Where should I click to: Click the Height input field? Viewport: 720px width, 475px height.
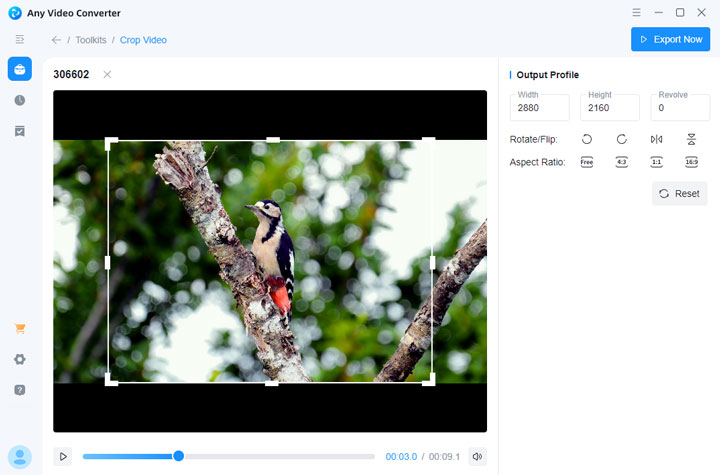coord(610,108)
